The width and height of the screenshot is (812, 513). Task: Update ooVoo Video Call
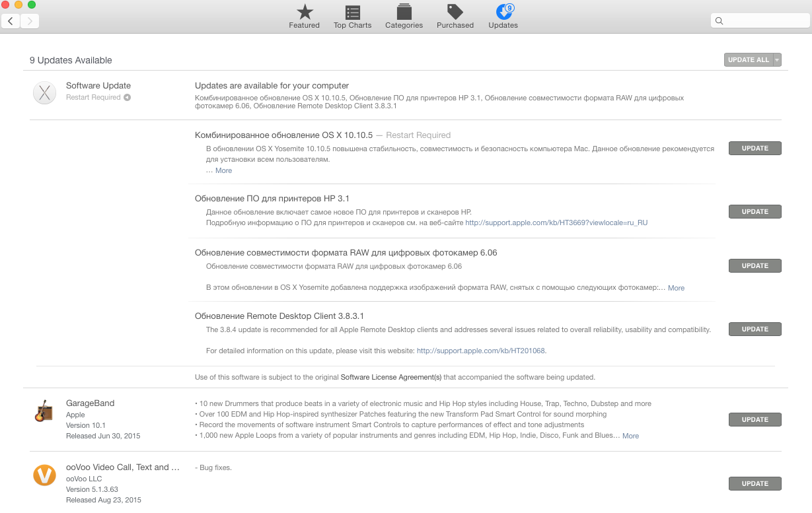(x=755, y=484)
